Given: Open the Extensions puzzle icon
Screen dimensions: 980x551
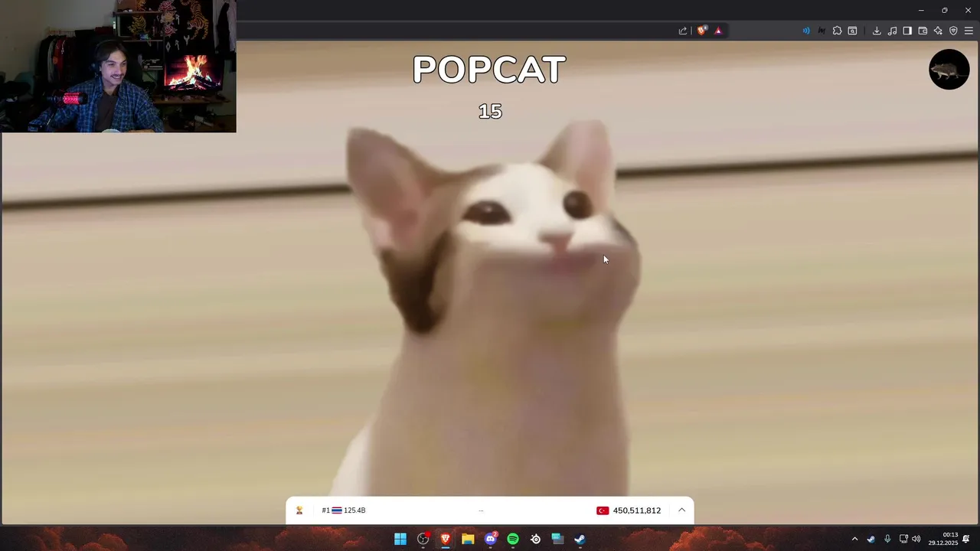Looking at the screenshot, I should tap(837, 31).
